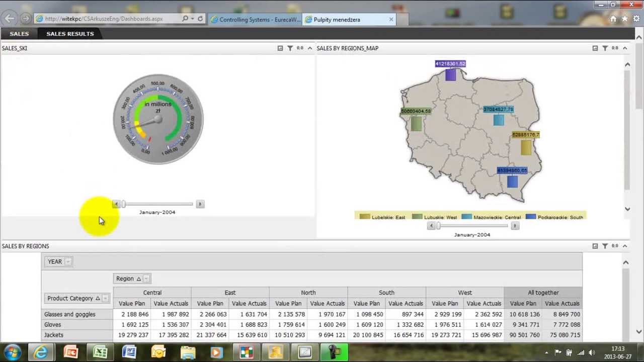Open Outlook from the taskbar

158,352
